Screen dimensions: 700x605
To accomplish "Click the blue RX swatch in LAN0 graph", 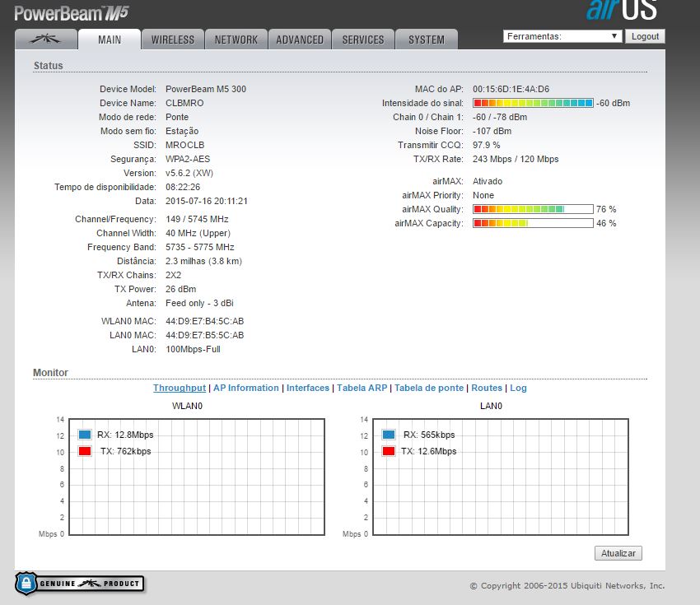I will click(x=389, y=435).
